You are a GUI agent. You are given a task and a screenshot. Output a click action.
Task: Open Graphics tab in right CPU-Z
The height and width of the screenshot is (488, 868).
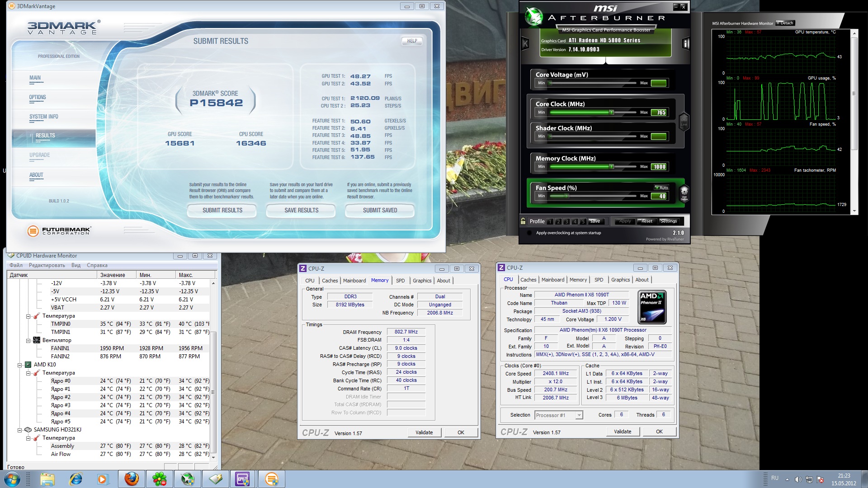pyautogui.click(x=620, y=280)
